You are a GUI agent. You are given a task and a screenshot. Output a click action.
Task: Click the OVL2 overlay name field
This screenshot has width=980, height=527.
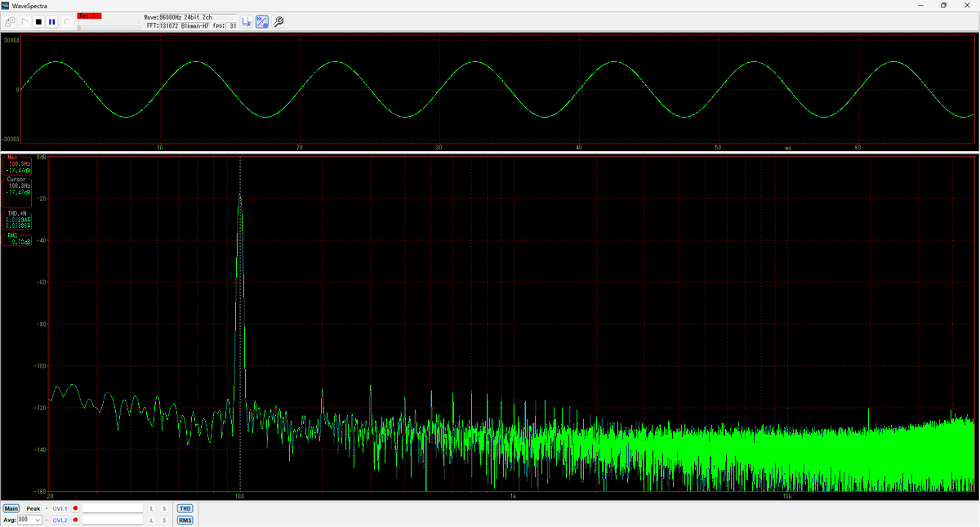pos(113,520)
